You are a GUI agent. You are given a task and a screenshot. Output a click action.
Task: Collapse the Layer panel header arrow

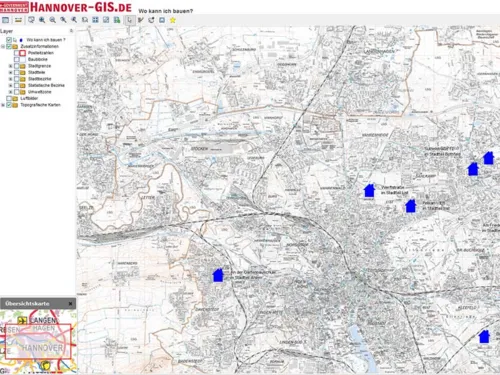pos(71,31)
